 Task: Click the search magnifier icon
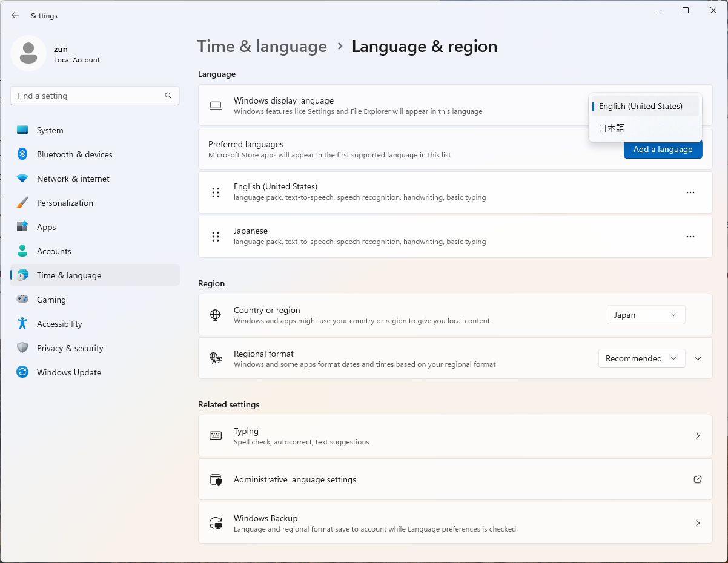click(168, 96)
